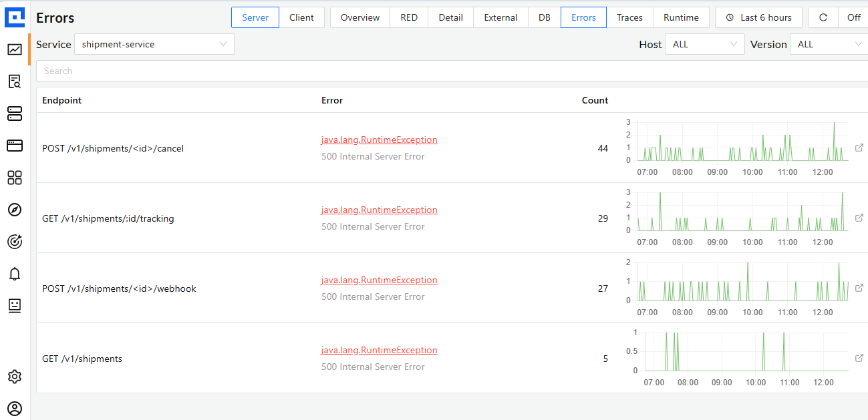Open the Off auto-refresh dropdown

[853, 17]
